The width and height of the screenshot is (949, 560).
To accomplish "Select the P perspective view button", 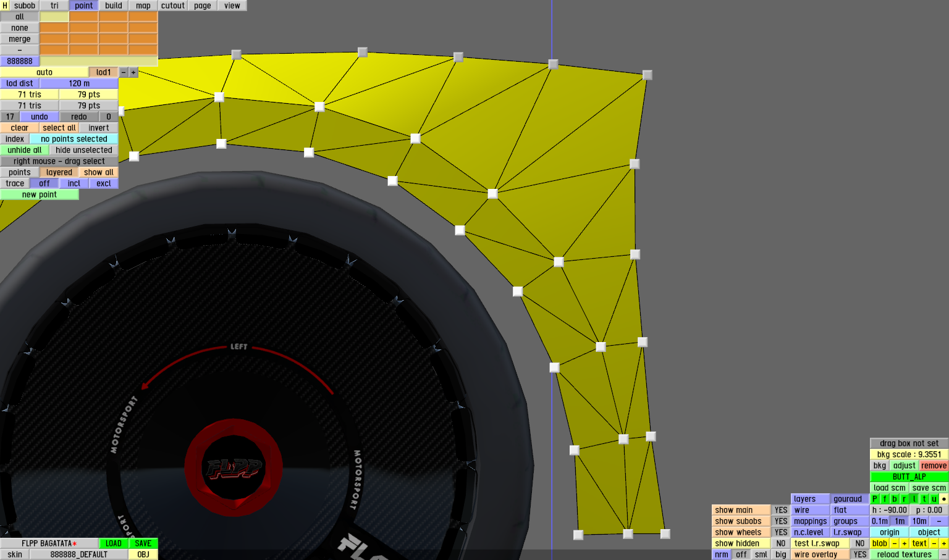I will [875, 499].
